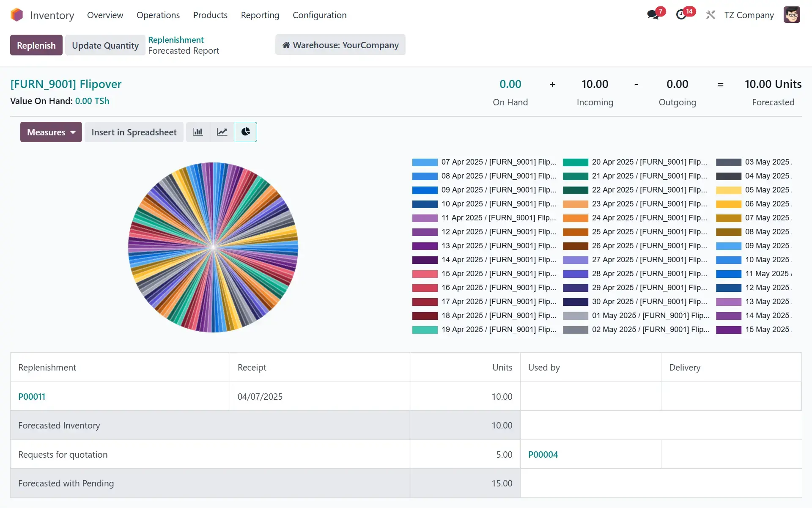Open the Operations menu
This screenshot has width=812, height=508.
click(x=158, y=15)
